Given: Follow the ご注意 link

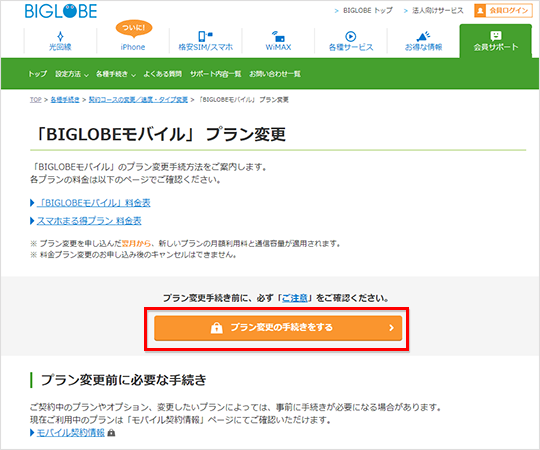Looking at the screenshot, I should tap(295, 298).
